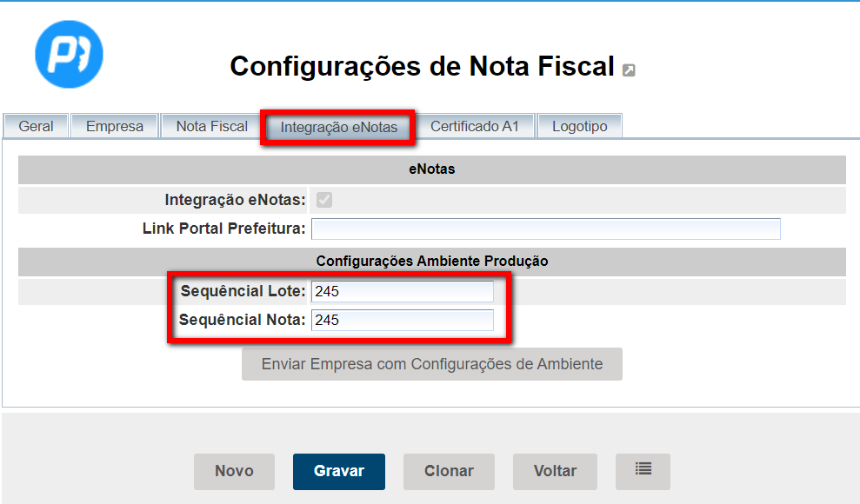Open the Certificado A1 tab
The image size is (860, 504).
(474, 126)
